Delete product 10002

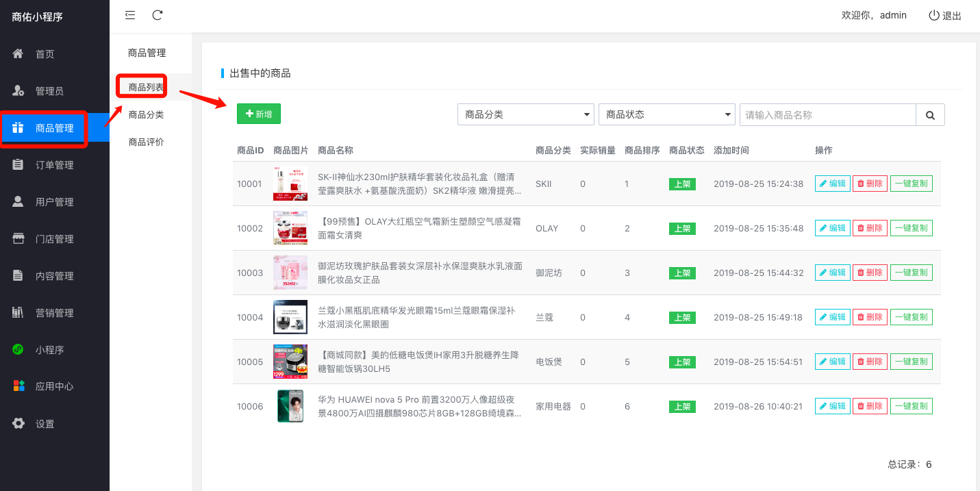[870, 228]
